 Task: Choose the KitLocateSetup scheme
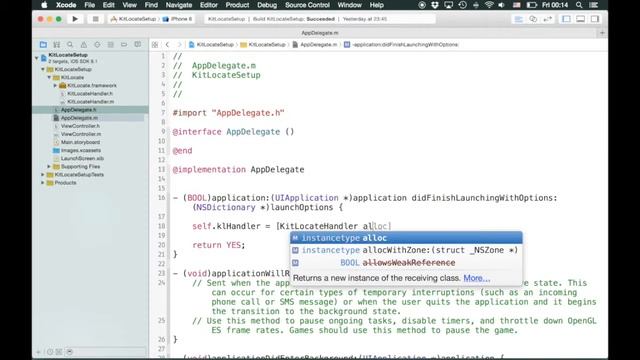click(133, 19)
